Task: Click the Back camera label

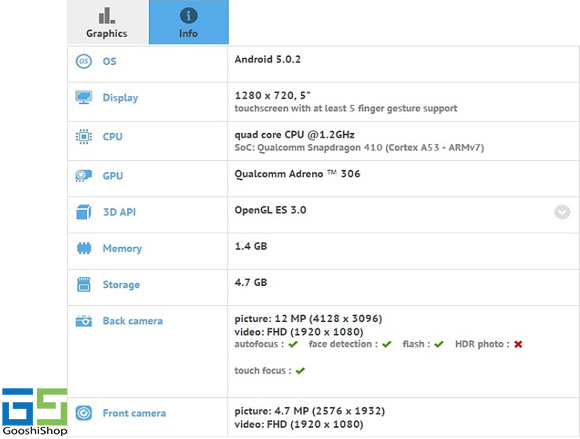Action: (x=133, y=321)
